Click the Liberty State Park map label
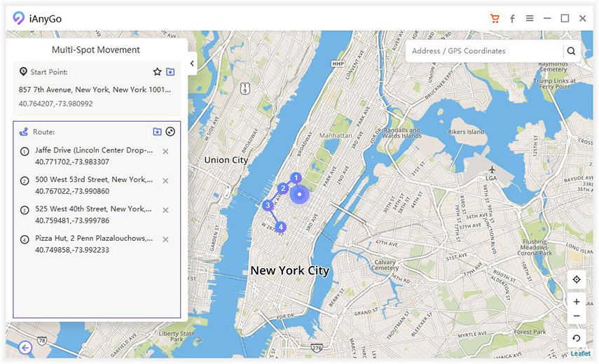 coord(177,336)
